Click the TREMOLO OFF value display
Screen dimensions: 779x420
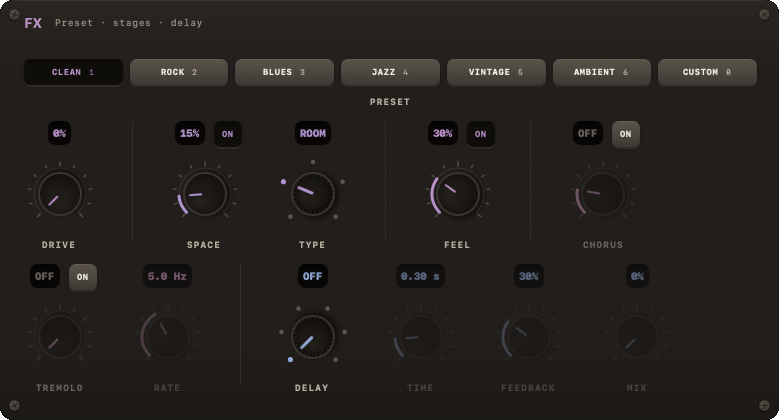point(45,276)
